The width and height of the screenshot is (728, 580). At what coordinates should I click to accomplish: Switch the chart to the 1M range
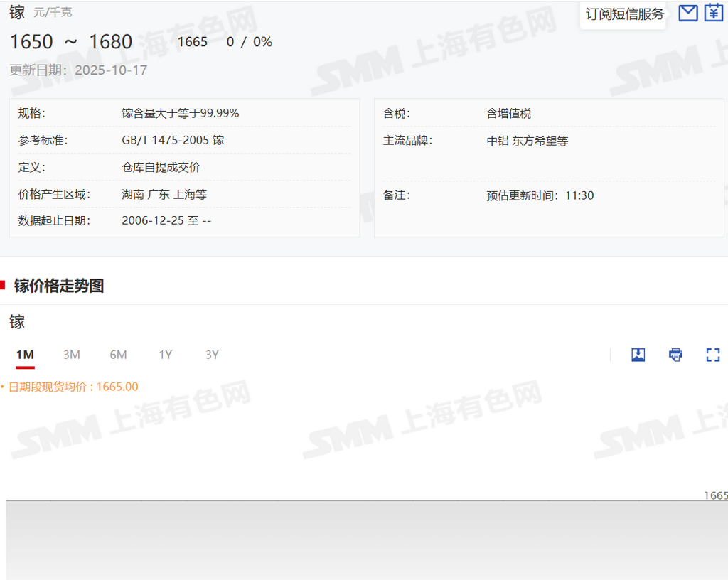[25, 355]
